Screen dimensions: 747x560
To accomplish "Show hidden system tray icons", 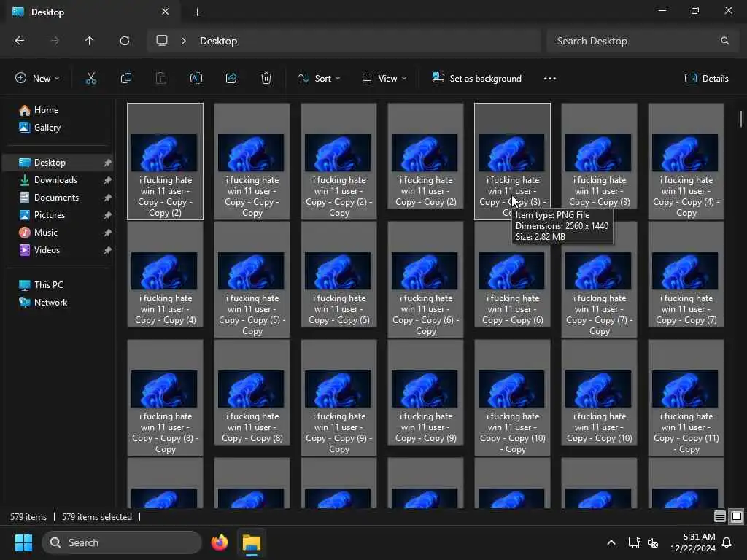I will 611,542.
